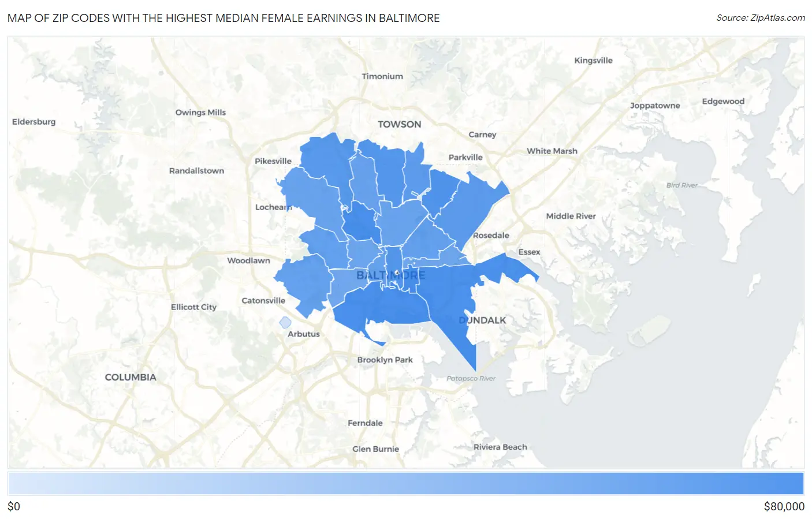Click the Kingsville place label
The image size is (812, 519).
(x=593, y=61)
